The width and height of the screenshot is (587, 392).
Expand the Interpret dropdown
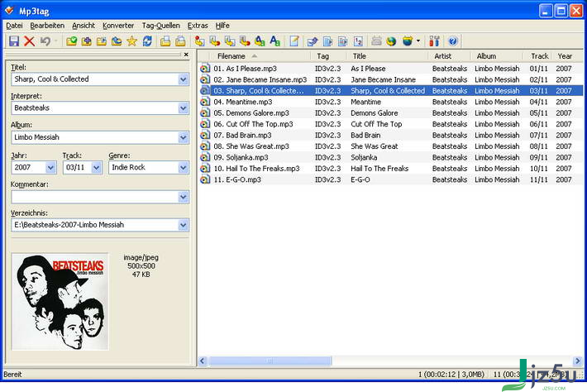[183, 108]
